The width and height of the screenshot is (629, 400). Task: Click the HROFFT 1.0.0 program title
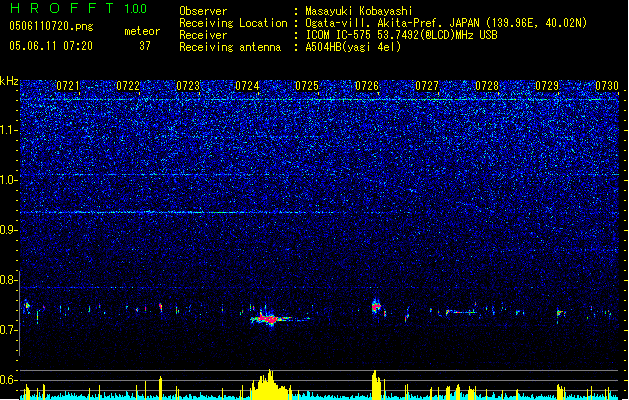tap(79, 8)
